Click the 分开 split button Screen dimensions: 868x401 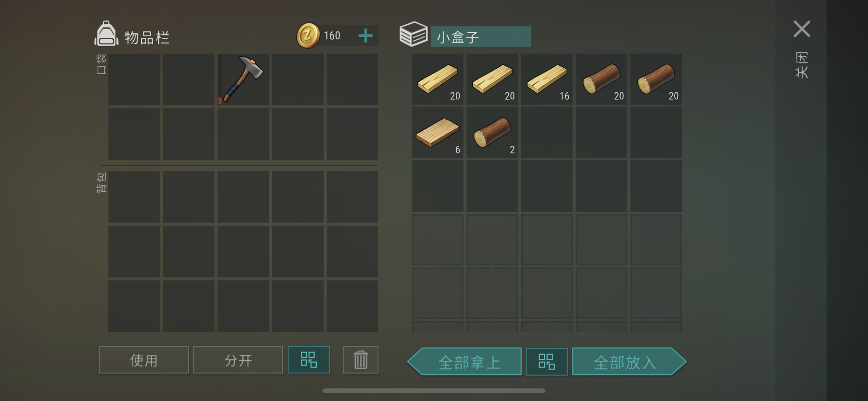pyautogui.click(x=238, y=360)
